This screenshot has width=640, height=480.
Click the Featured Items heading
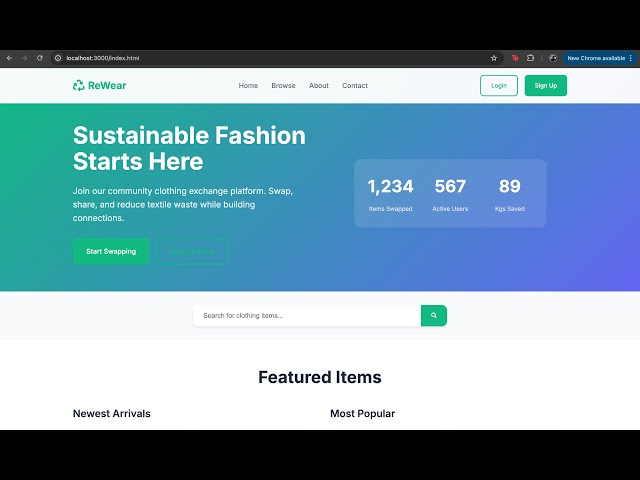pyautogui.click(x=320, y=377)
